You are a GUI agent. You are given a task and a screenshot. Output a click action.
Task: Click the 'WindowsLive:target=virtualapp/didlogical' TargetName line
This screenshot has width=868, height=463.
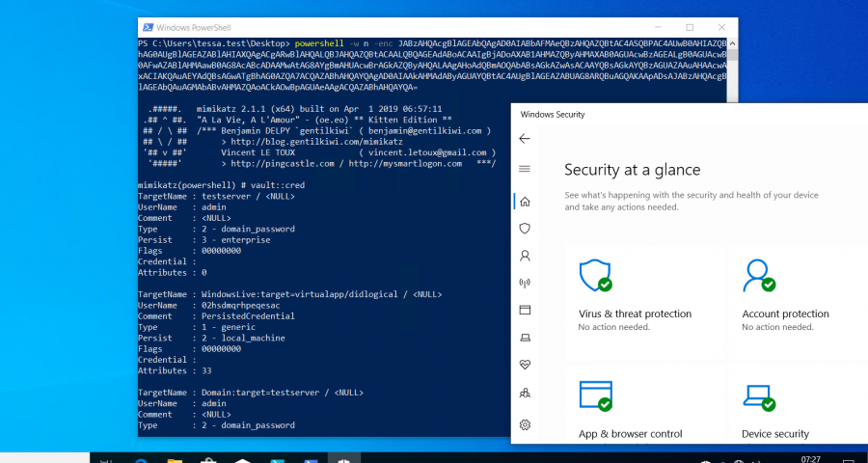[290, 294]
